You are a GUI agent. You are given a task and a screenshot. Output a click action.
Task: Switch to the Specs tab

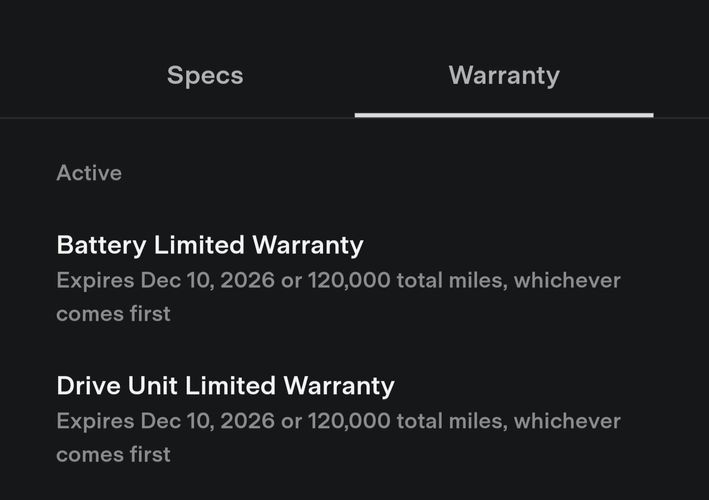click(x=205, y=75)
